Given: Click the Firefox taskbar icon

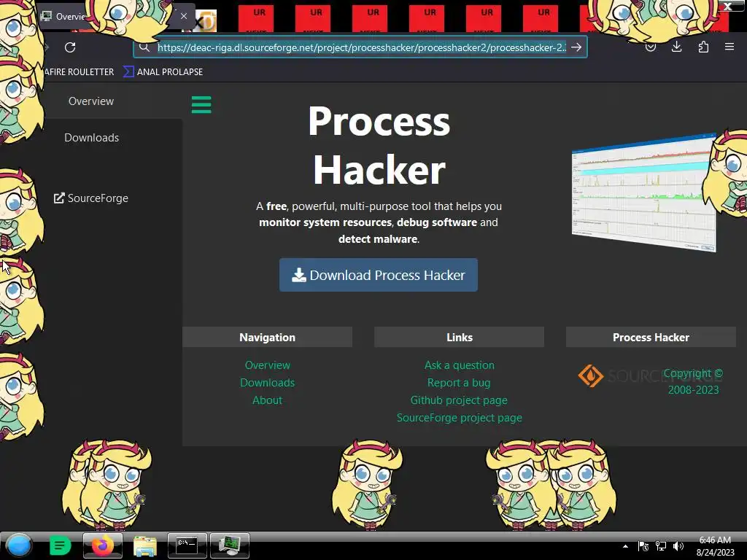Looking at the screenshot, I should coord(102,545).
